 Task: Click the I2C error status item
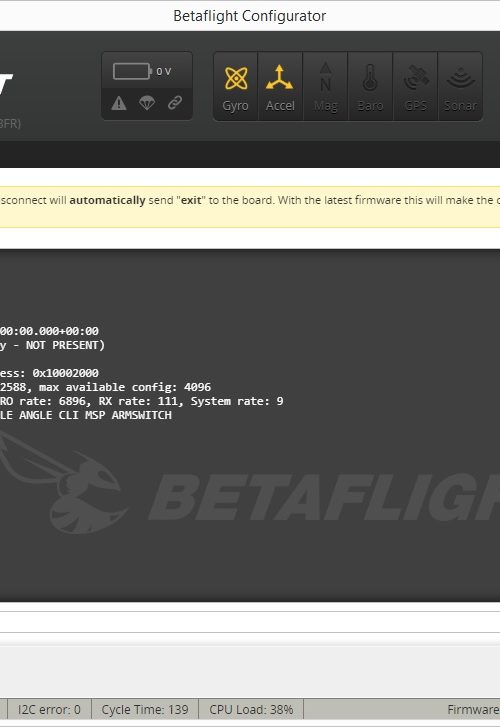point(49,709)
